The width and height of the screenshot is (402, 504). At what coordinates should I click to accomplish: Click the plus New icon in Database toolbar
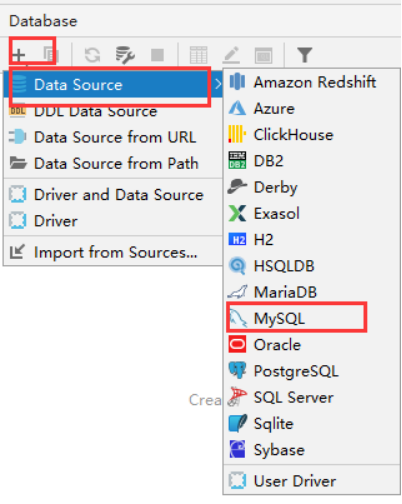(19, 55)
